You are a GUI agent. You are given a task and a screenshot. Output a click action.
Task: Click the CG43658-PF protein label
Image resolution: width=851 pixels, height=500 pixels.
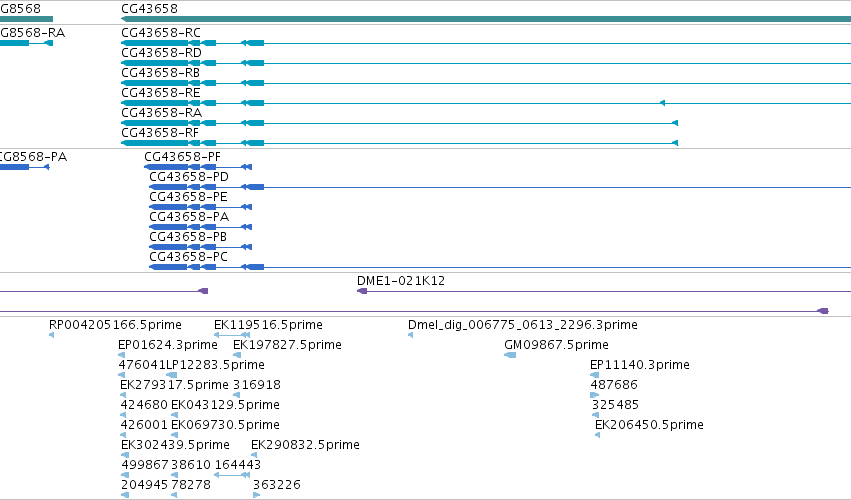182,157
